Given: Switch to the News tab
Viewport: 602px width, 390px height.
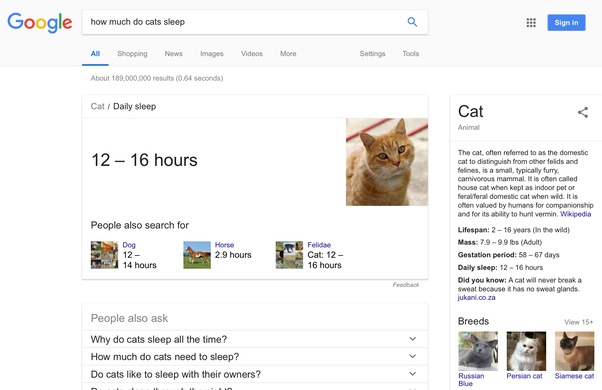Looking at the screenshot, I should tap(174, 54).
